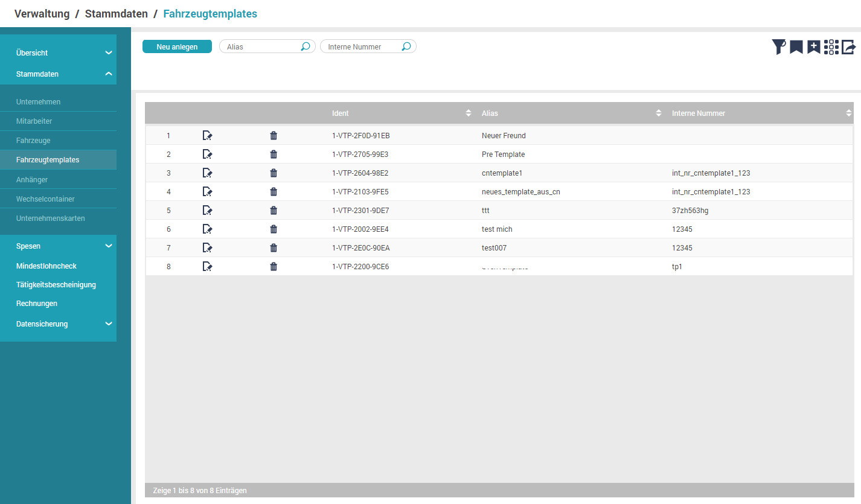Screen dimensions: 861x504
Task: Open Fahrzeuge in the sidebar
Action: (x=33, y=141)
